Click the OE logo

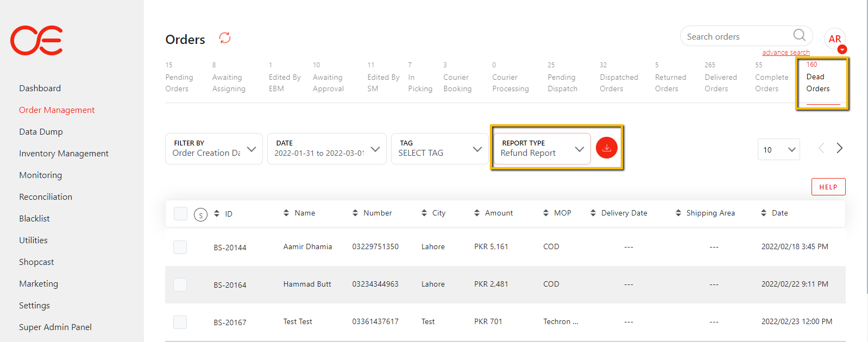tap(36, 40)
